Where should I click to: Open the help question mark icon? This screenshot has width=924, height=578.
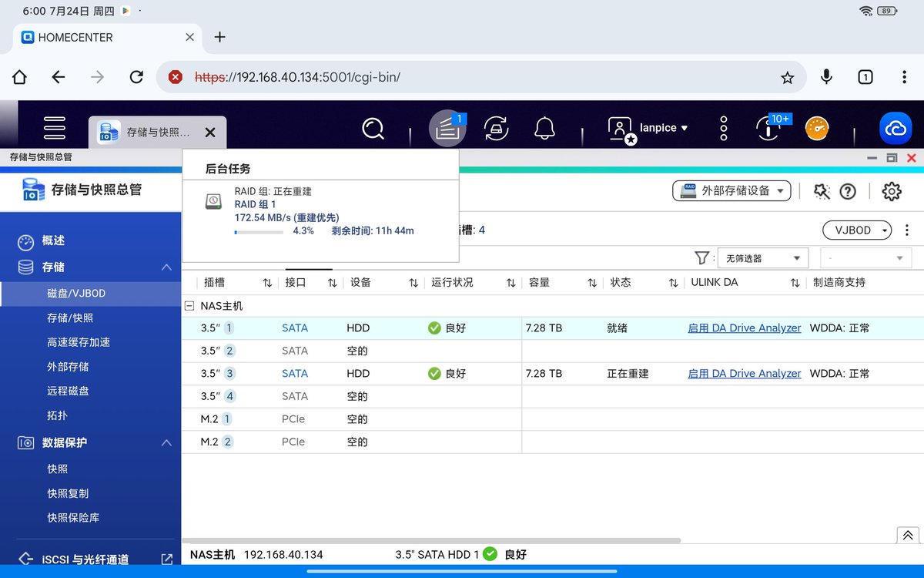[848, 192]
